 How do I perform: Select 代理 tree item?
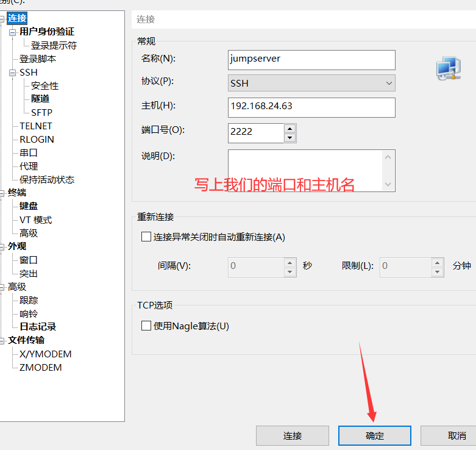(29, 166)
